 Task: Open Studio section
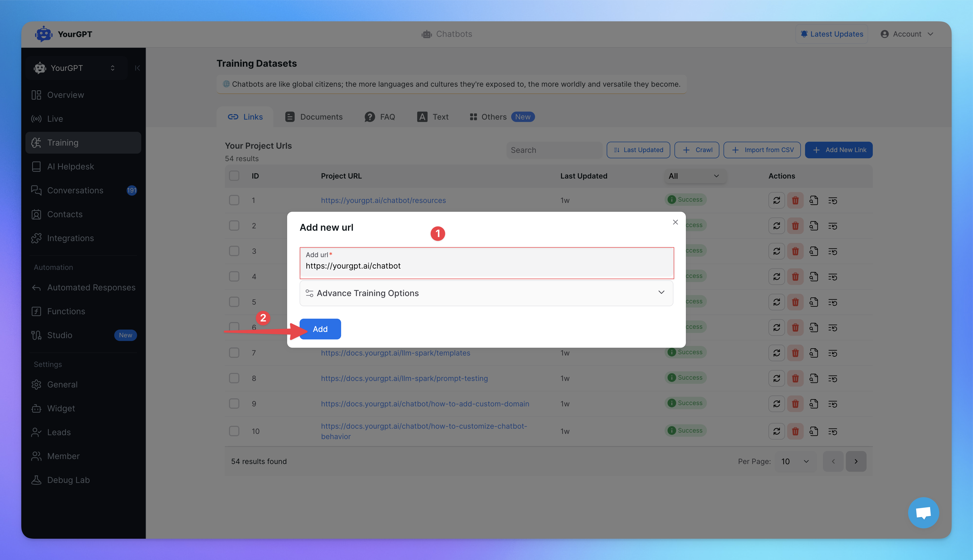tap(83, 335)
